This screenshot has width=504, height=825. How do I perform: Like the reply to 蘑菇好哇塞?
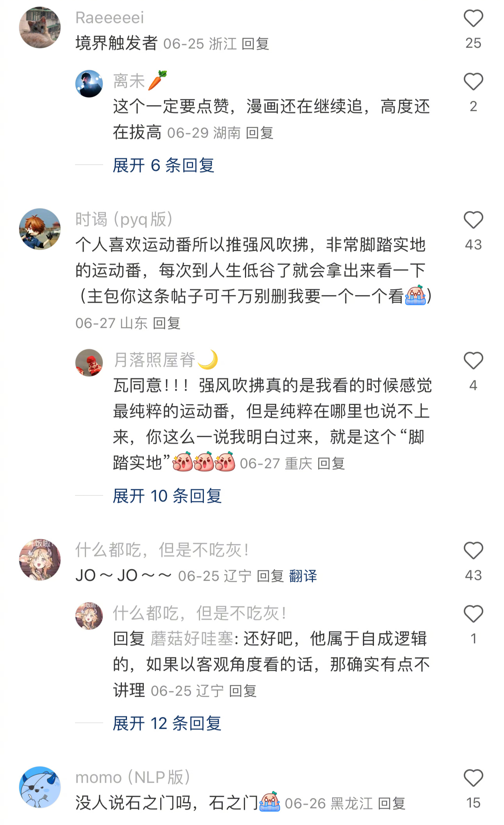click(473, 614)
